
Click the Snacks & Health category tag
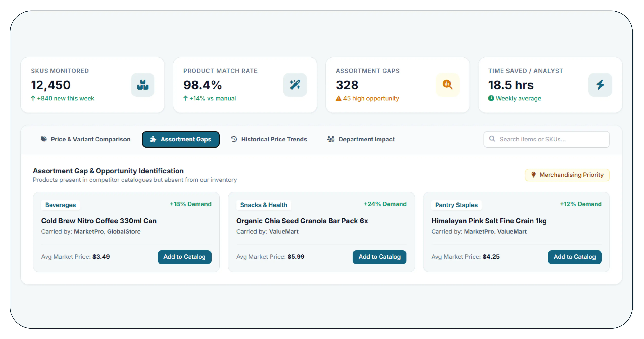pyautogui.click(x=263, y=205)
